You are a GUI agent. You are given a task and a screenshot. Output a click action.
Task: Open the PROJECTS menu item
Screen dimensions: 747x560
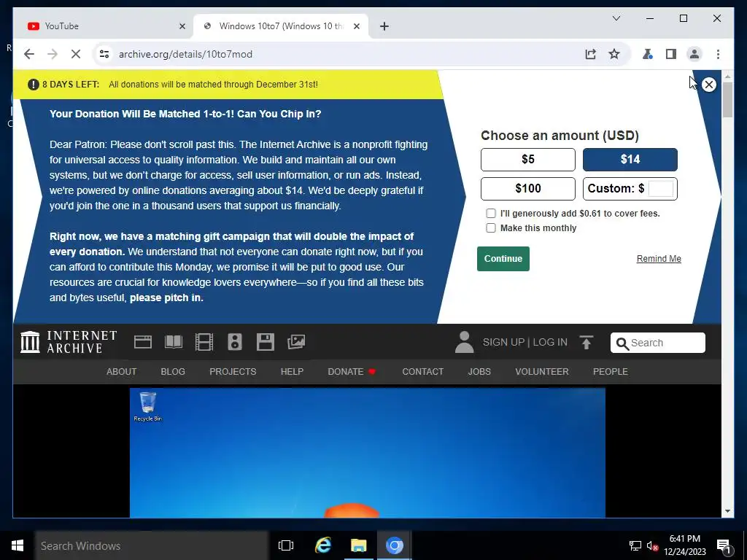233,371
